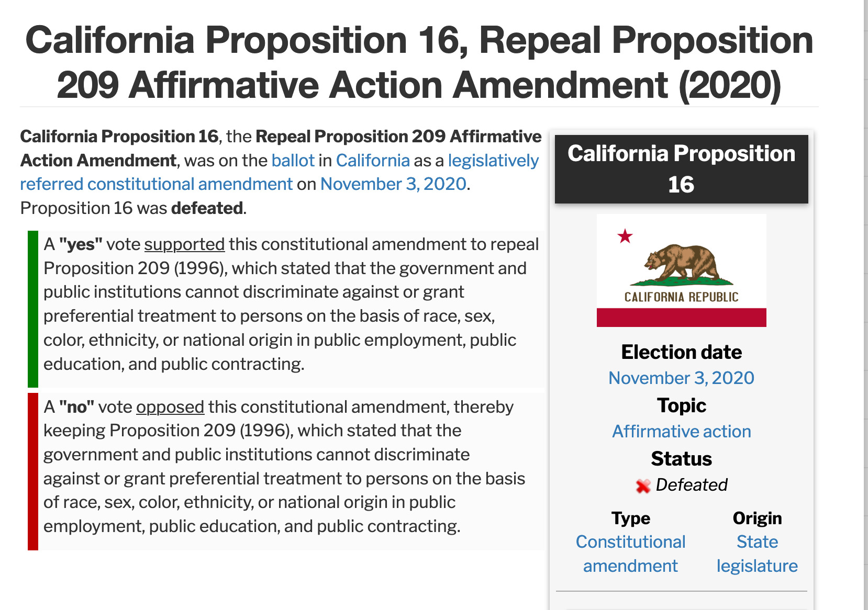Open election date link under Election date heading

point(681,378)
